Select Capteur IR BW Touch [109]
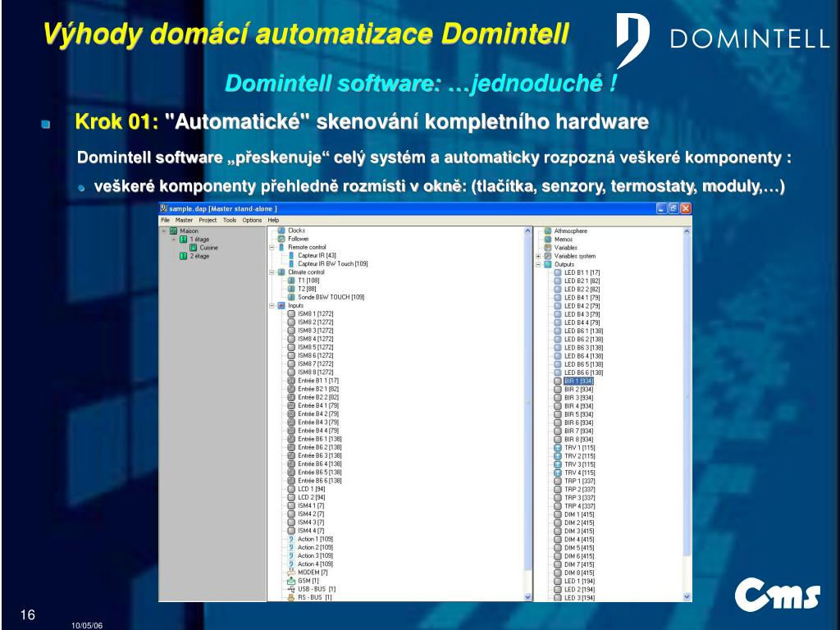 pos(333,264)
